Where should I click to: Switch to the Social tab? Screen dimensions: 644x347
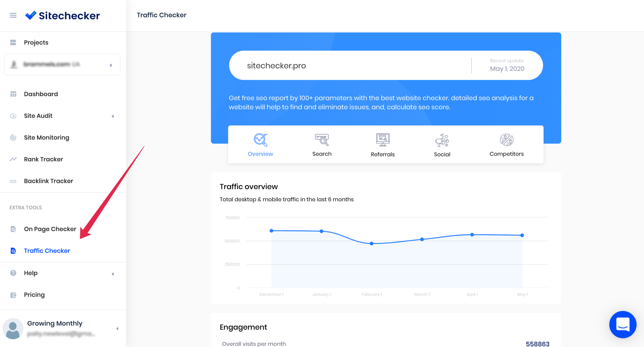tap(442, 145)
